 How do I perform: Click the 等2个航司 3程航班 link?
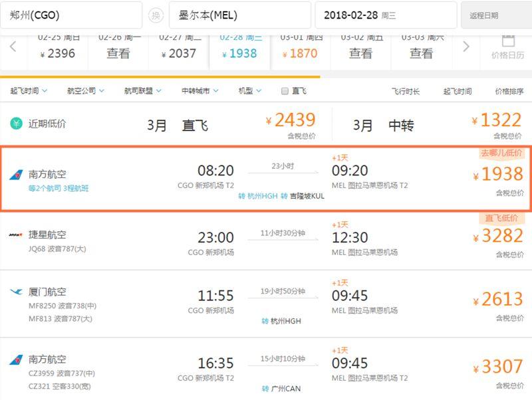[x=59, y=189]
